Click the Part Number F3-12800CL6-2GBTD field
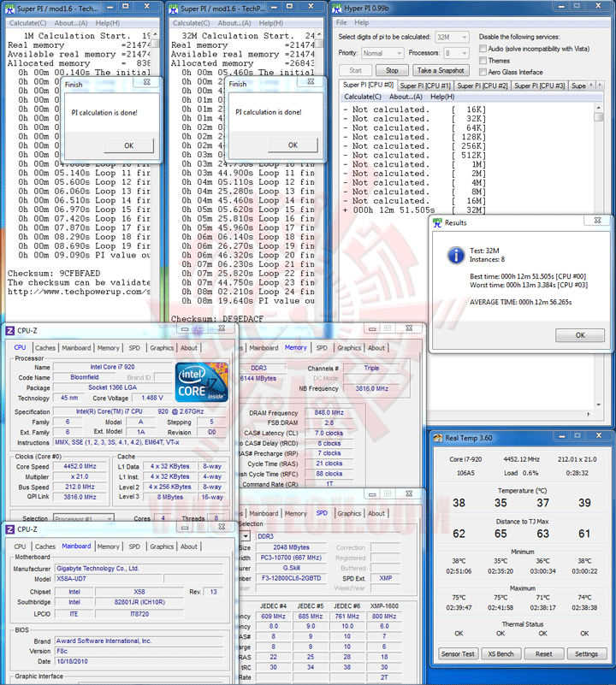616x685 pixels. 291,578
